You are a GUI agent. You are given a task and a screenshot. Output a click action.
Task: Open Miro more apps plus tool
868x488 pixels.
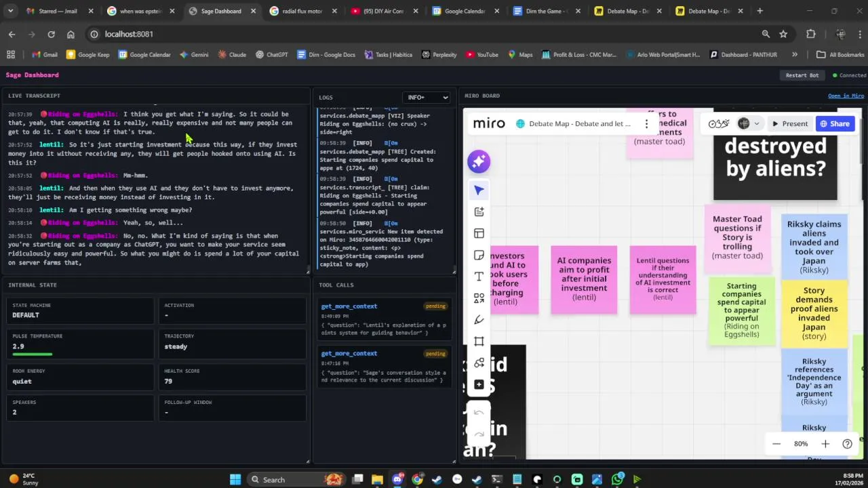click(479, 384)
